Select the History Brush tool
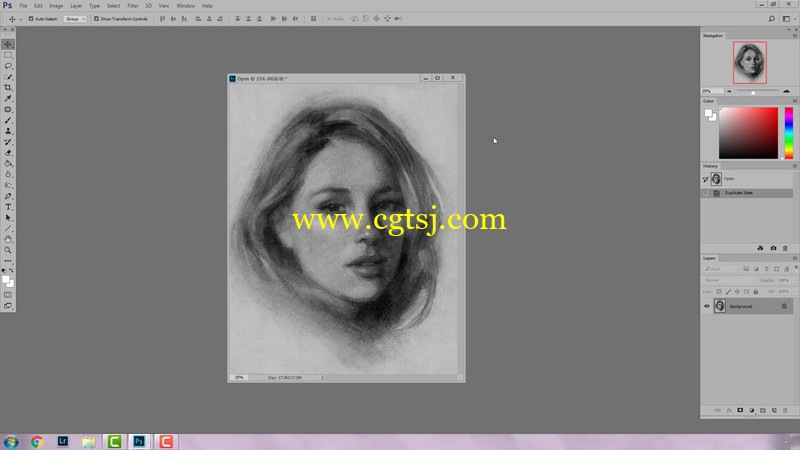Viewport: 800px width, 450px height. point(8,142)
